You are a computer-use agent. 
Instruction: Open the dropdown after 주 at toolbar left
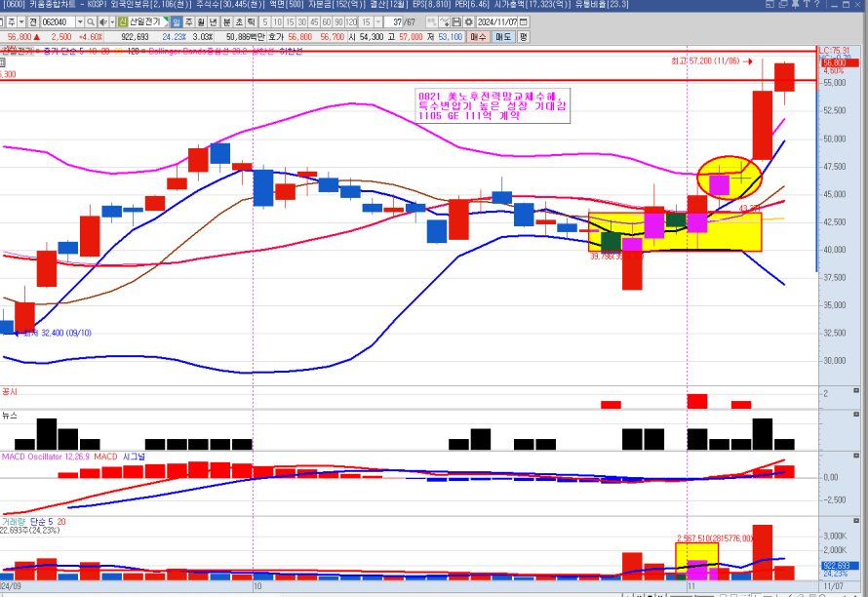(x=21, y=22)
